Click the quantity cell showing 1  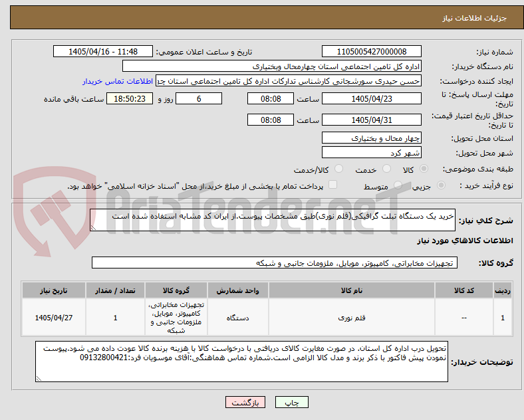click(115, 318)
